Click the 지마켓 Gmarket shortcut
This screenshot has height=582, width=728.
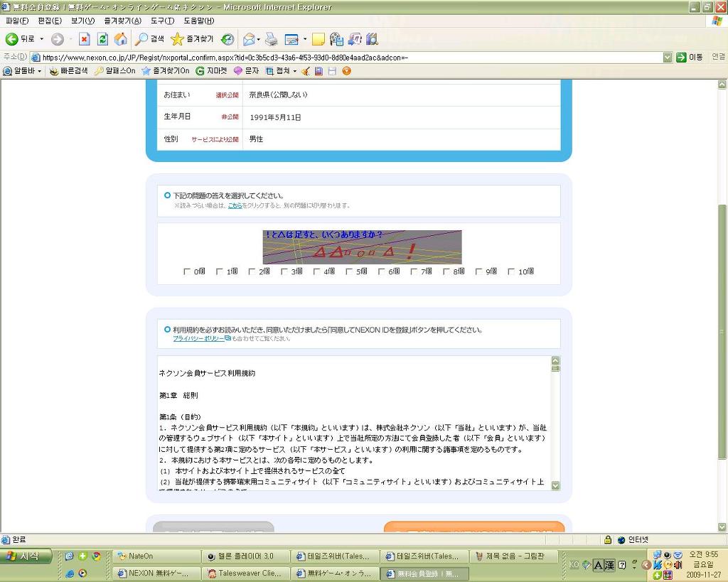(211, 71)
